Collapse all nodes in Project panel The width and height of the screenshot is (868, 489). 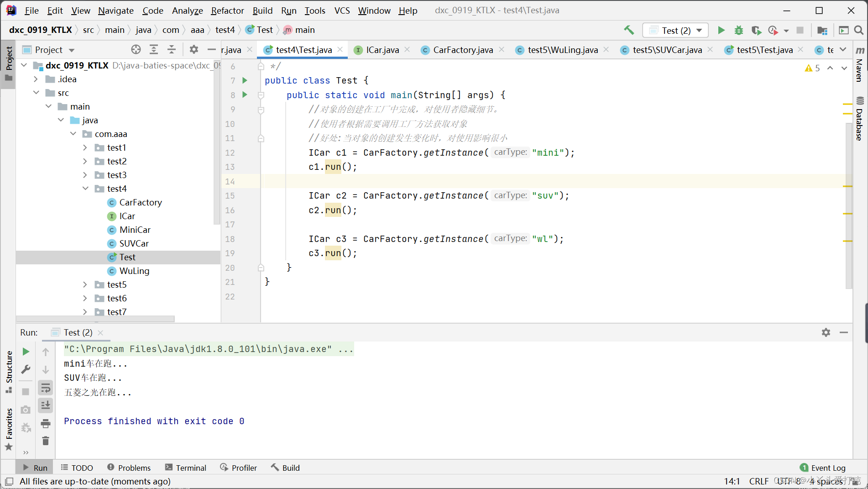[172, 49]
